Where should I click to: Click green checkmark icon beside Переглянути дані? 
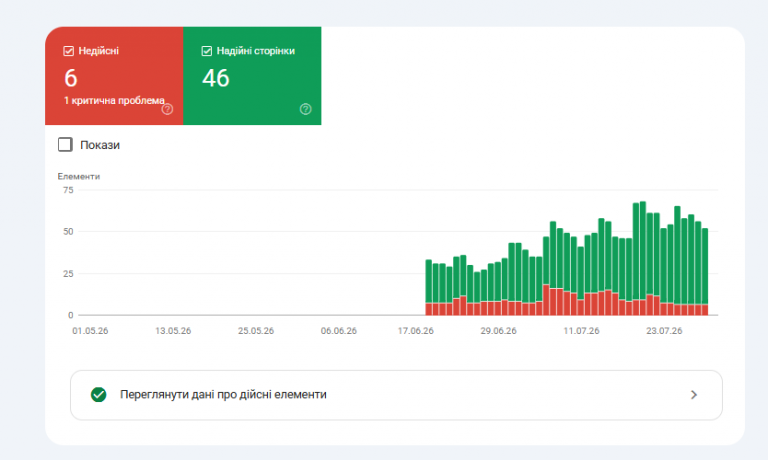pyautogui.click(x=98, y=394)
